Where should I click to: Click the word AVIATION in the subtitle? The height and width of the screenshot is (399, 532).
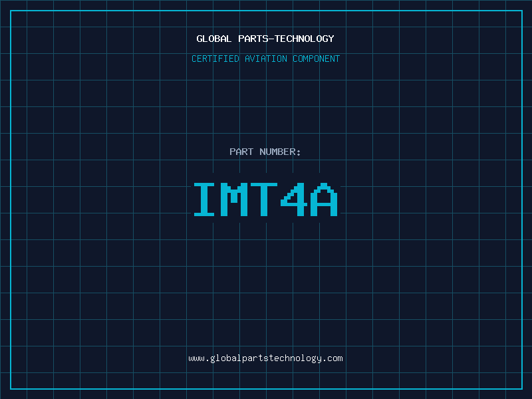point(266,59)
